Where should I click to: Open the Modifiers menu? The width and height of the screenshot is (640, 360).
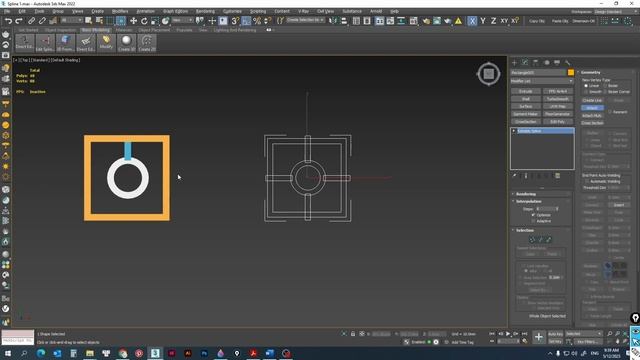tap(120, 11)
